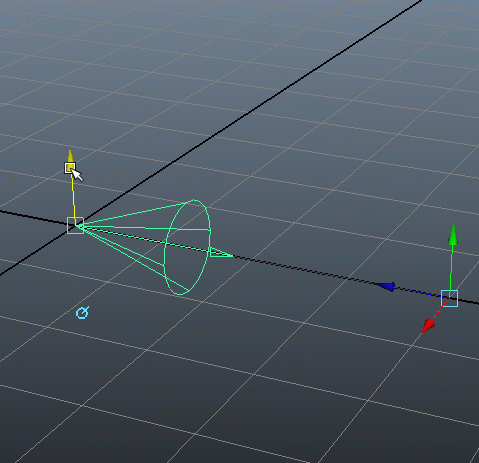Click the blue axis line shaft
This screenshot has height=463, width=479.
point(418,293)
